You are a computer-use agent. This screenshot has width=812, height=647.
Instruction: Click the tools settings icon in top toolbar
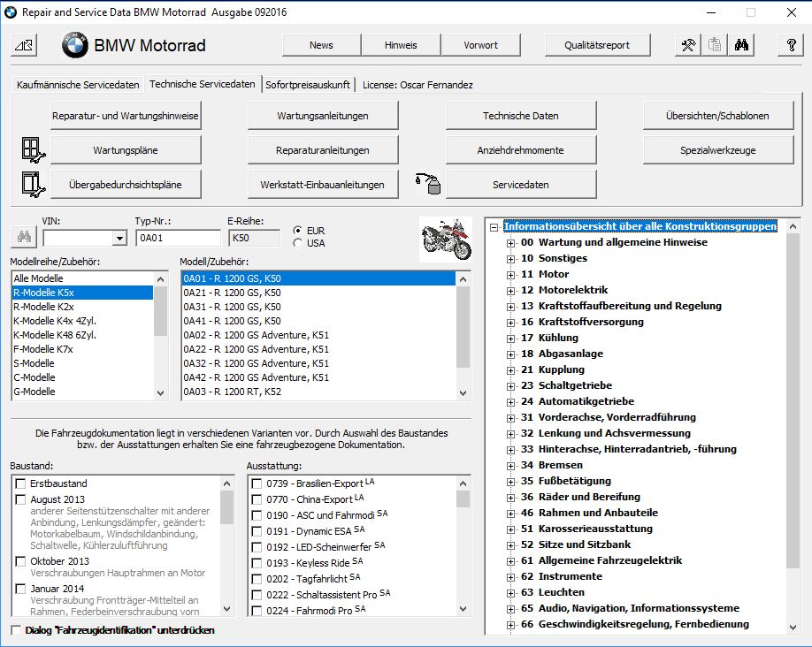pyautogui.click(x=689, y=45)
